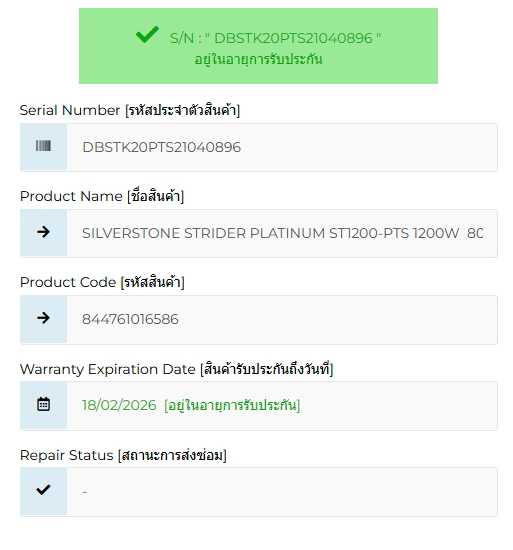Image resolution: width=513 pixels, height=550 pixels.
Task: Click the Product Code label
Action: click(102, 282)
